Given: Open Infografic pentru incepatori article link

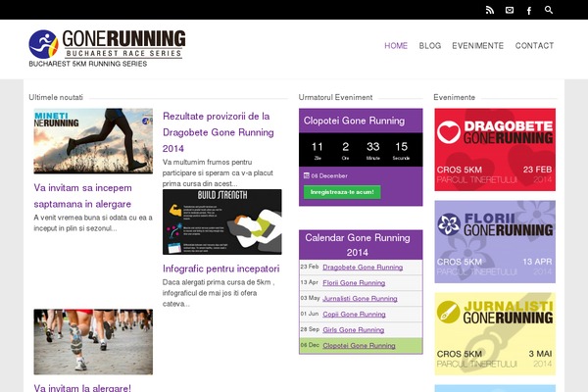Looking at the screenshot, I should [220, 269].
